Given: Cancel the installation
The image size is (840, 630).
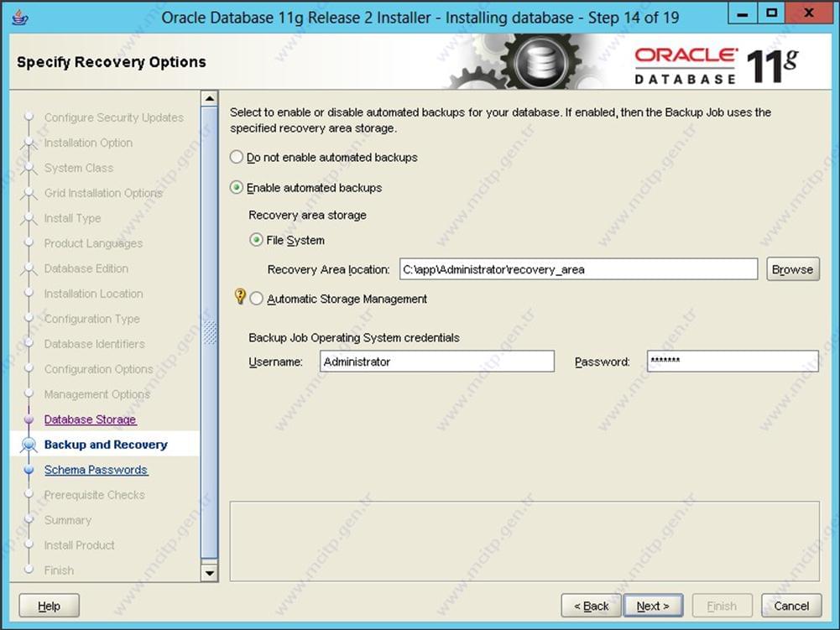Looking at the screenshot, I should tap(791, 606).
